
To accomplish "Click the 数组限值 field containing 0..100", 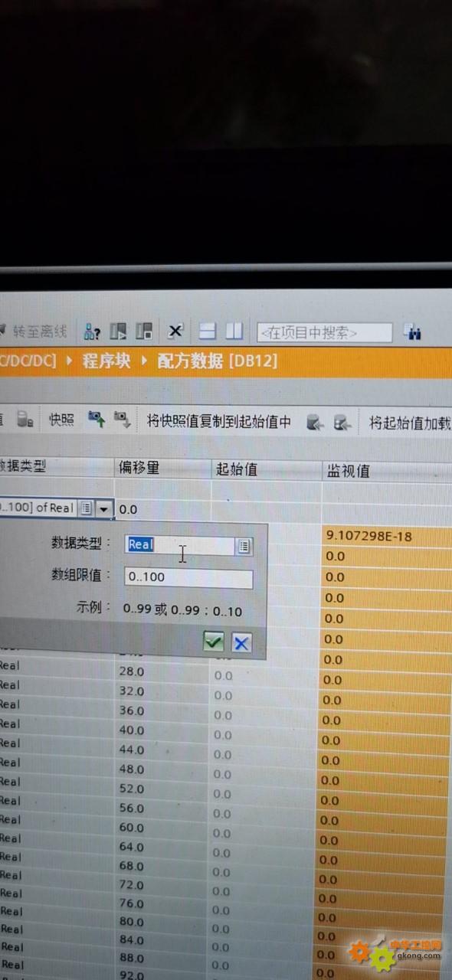I will click(x=188, y=577).
